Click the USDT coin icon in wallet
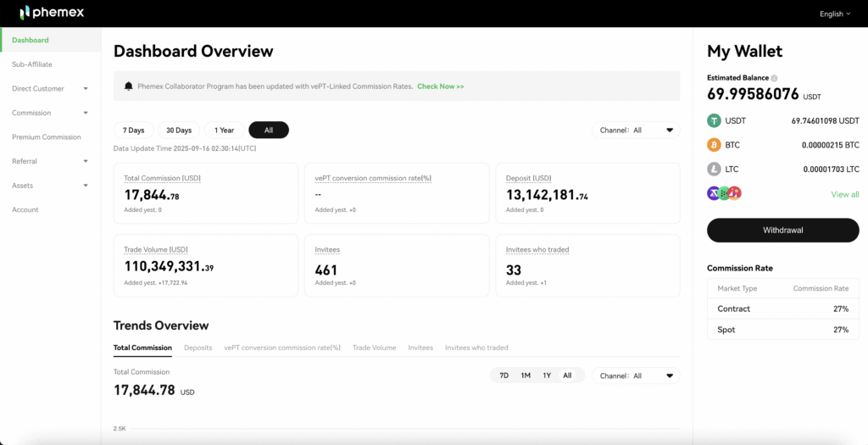 click(x=714, y=121)
